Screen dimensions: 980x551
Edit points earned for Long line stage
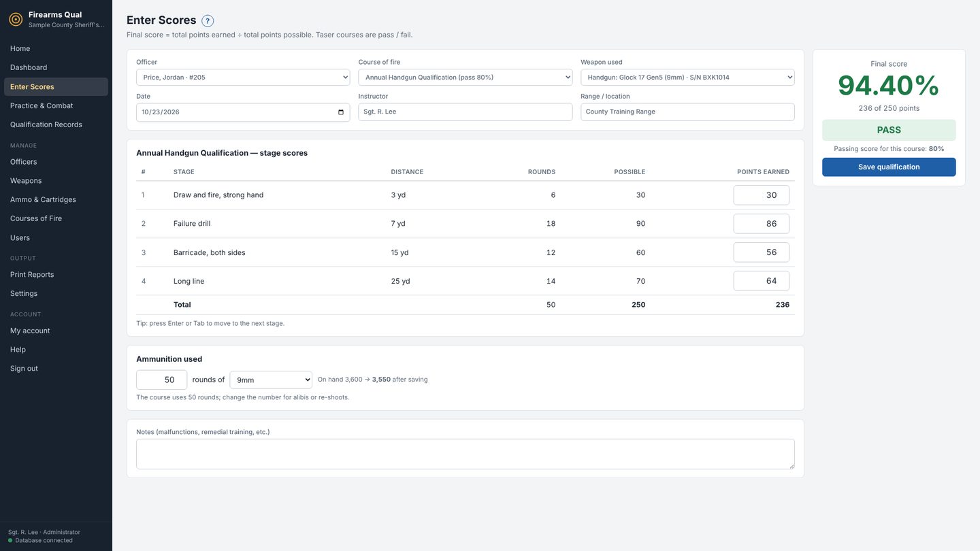[762, 281]
